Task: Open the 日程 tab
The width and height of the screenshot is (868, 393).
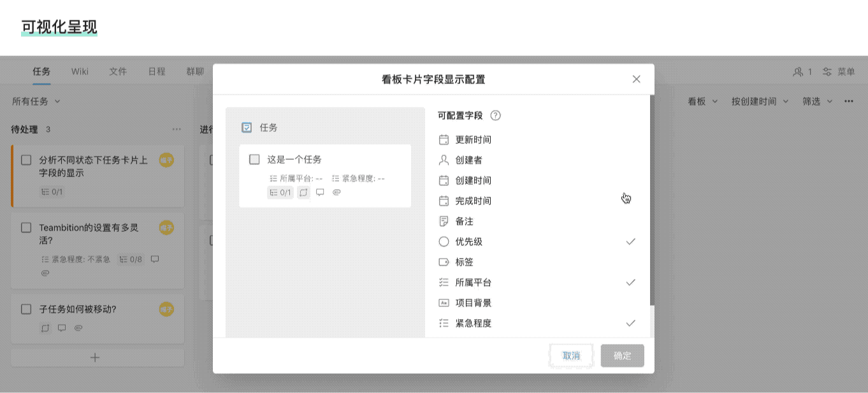Action: coord(157,71)
